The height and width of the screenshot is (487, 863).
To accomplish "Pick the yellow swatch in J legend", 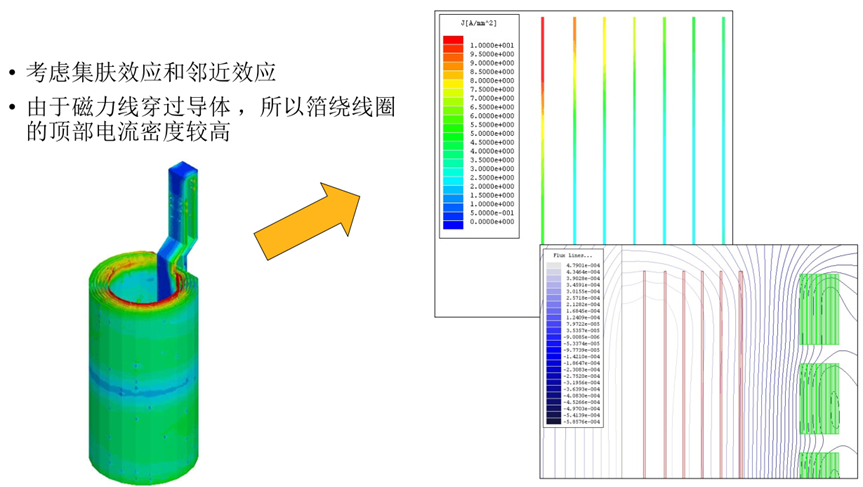I will coord(453,85).
